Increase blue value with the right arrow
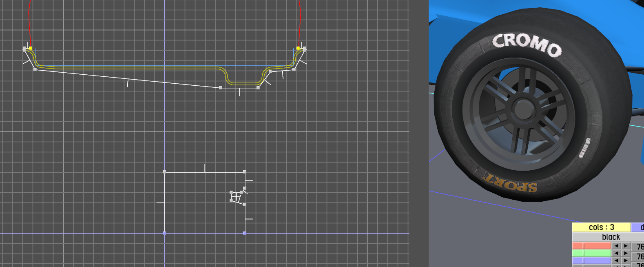The width and height of the screenshot is (644, 267). 626,260
